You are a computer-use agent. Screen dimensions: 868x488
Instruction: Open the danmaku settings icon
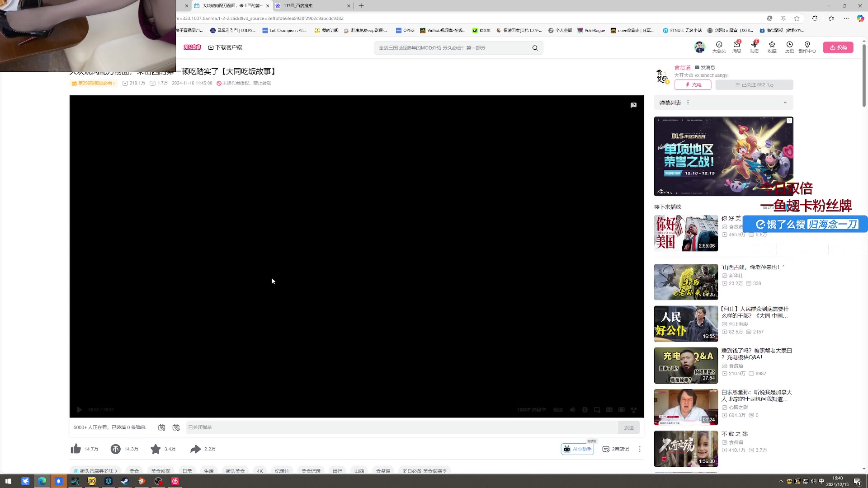pyautogui.click(x=176, y=427)
